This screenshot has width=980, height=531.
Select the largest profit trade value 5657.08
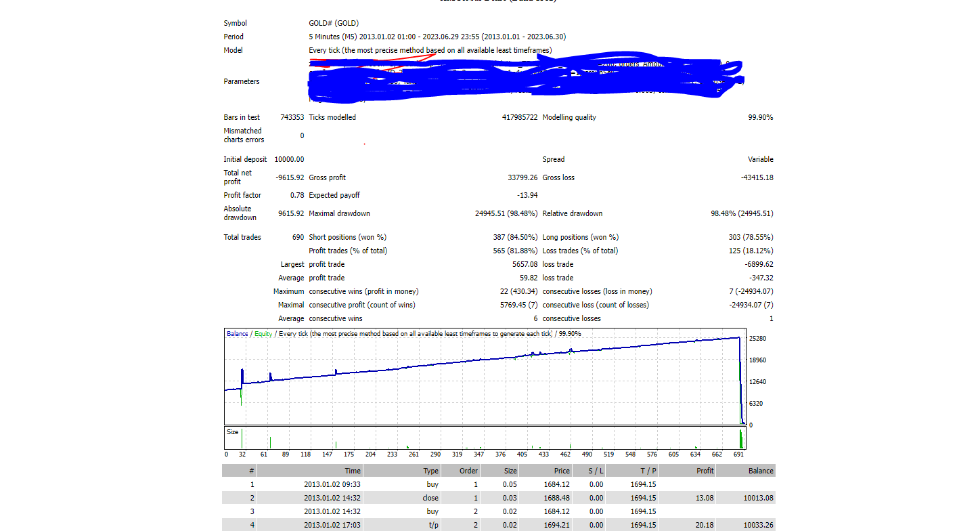click(525, 264)
